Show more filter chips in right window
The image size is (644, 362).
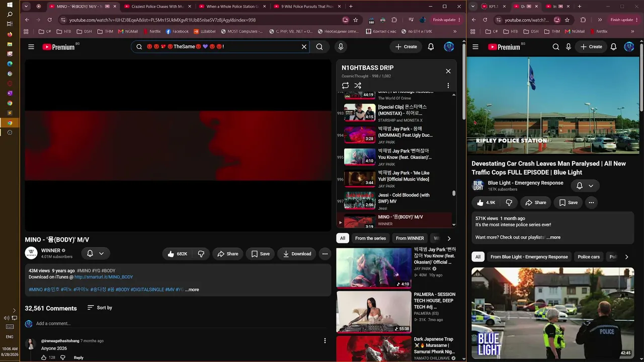pos(626,257)
